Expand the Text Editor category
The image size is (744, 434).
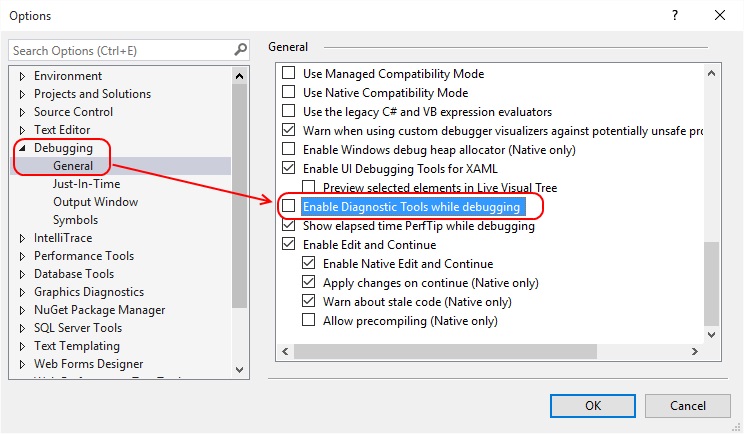[x=22, y=130]
